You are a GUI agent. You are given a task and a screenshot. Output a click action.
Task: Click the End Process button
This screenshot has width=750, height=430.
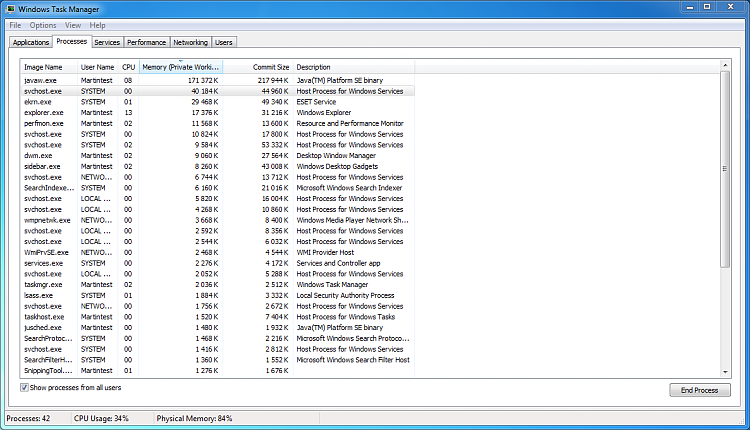tap(700, 390)
